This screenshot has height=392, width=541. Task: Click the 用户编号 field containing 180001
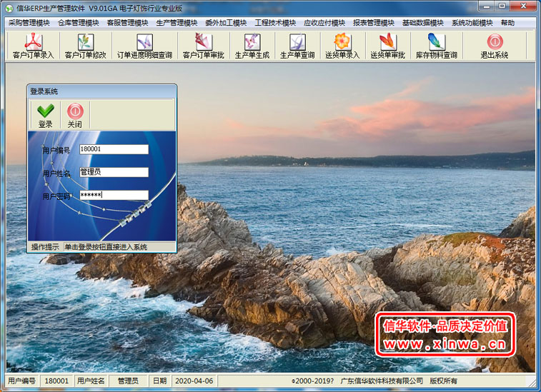click(x=114, y=149)
